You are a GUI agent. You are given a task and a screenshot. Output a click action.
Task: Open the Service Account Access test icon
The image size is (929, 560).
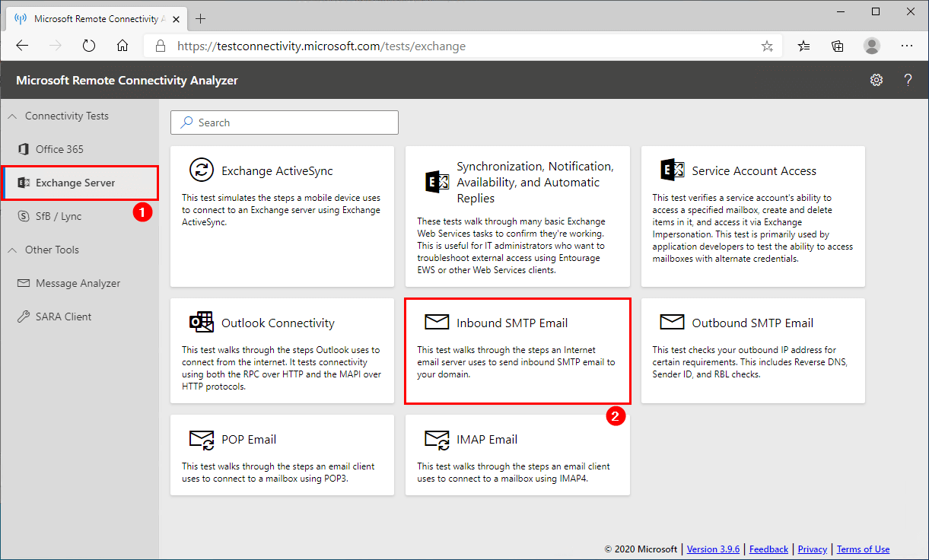(x=672, y=170)
